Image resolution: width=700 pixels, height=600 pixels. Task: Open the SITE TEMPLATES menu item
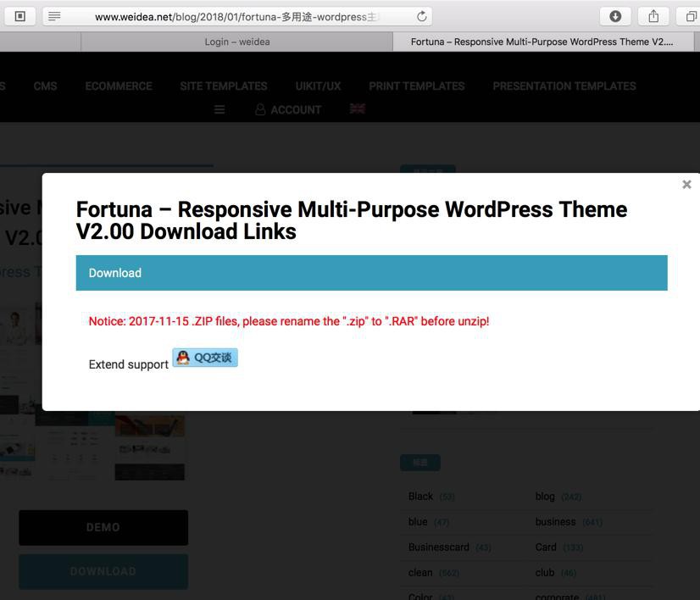224,86
